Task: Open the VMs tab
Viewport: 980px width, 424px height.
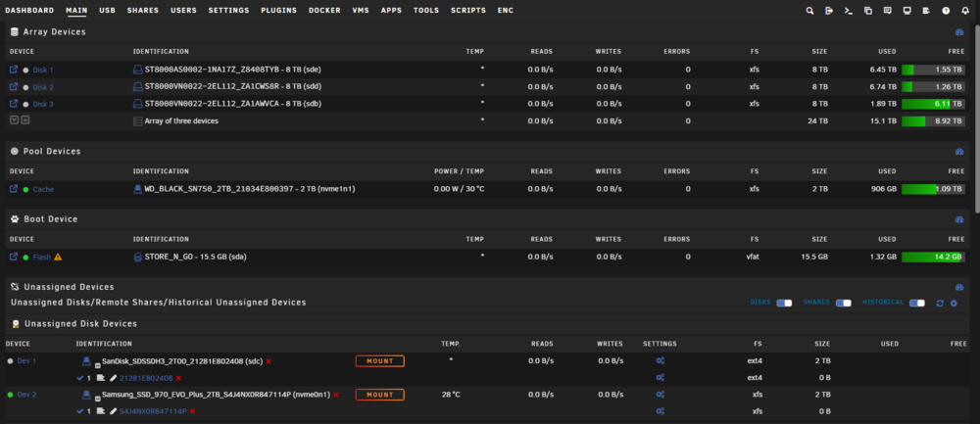Action: tap(361, 11)
